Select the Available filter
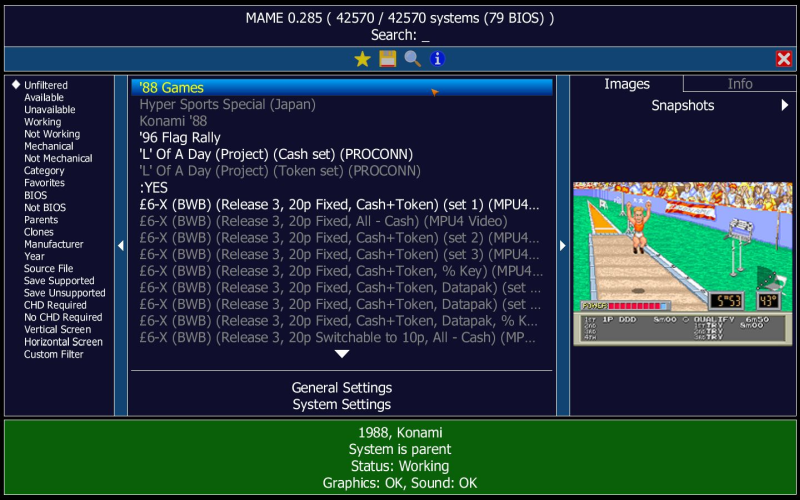This screenshot has height=500, width=800. (44, 97)
